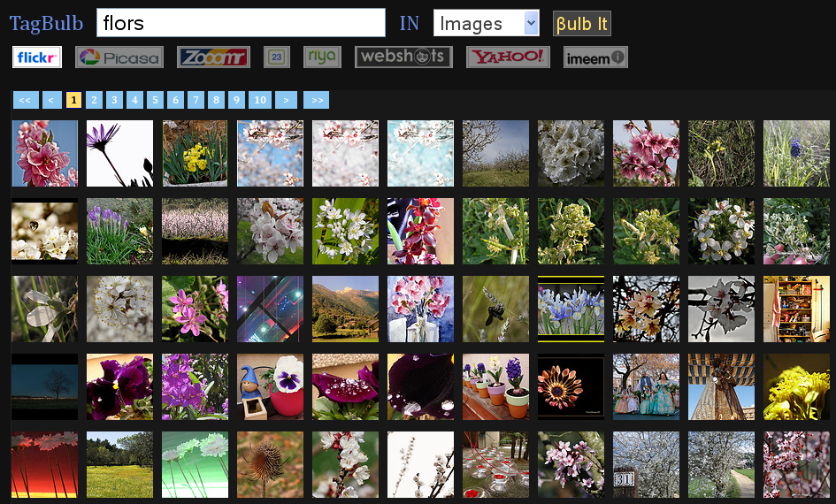Open the TagBulb home link
The image size is (836, 504).
[x=46, y=24]
